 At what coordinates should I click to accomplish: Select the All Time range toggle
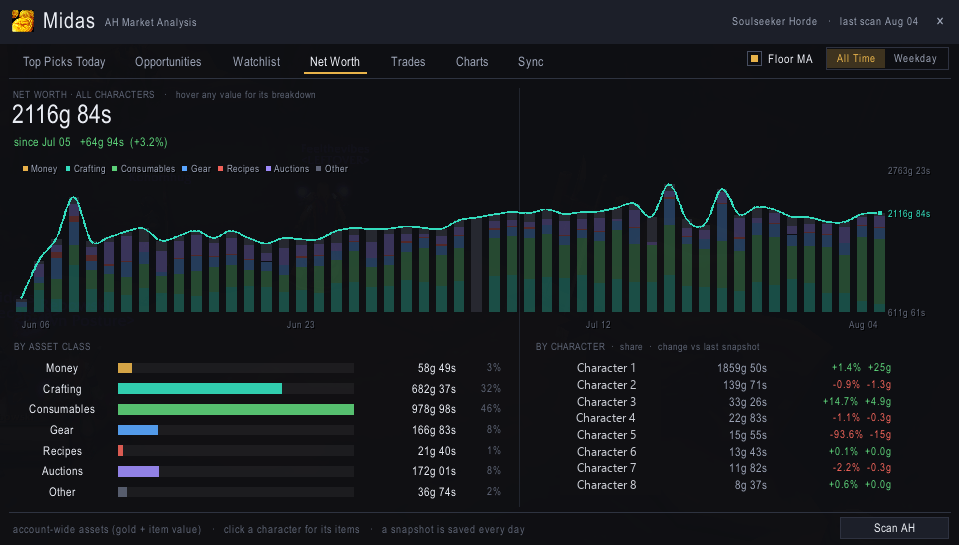(x=856, y=59)
